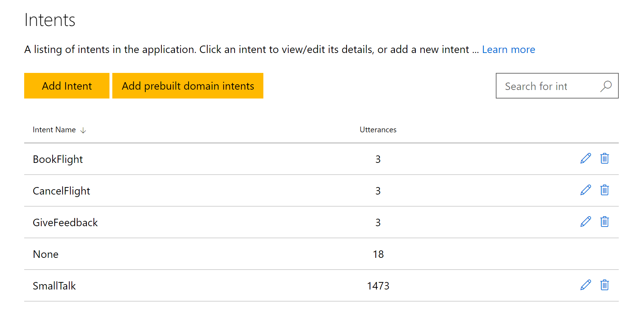Edit the SmallTalk intent

pos(585,285)
